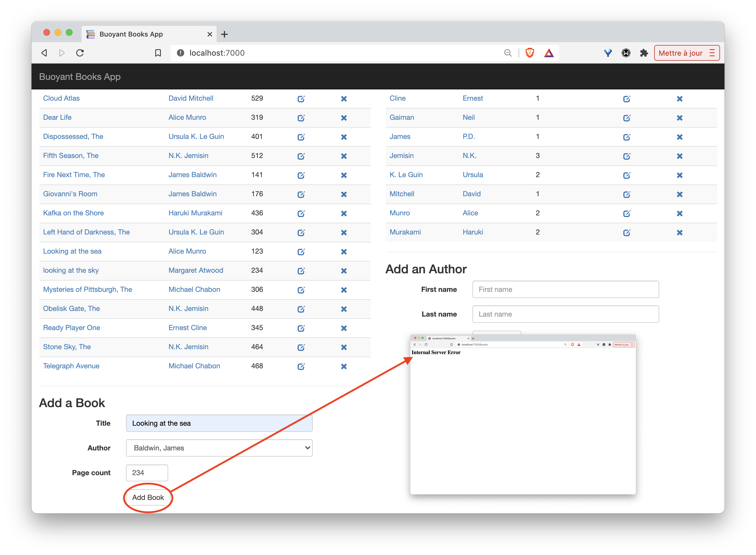Delete the Fifth Season book
This screenshot has height=555, width=756.
[343, 156]
